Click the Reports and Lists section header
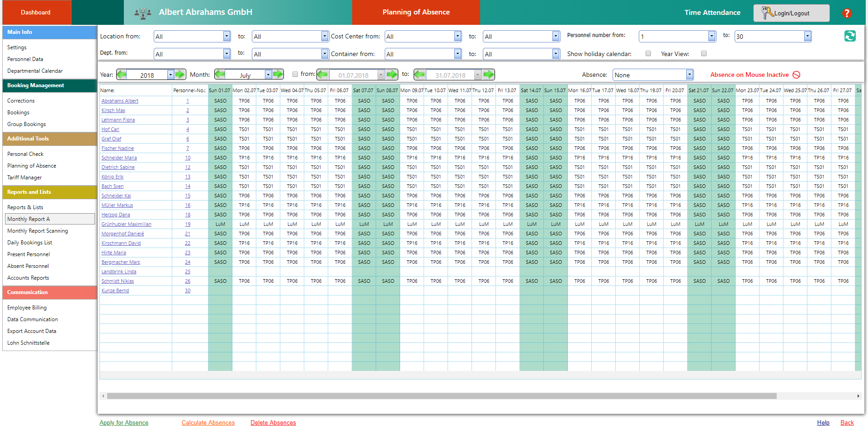The width and height of the screenshot is (868, 440). pyautogui.click(x=50, y=192)
